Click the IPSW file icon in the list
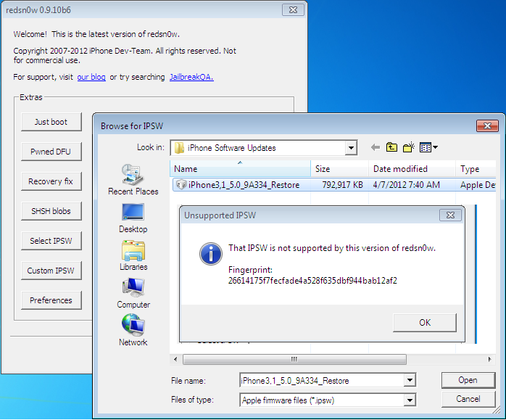Image resolution: width=506 pixels, height=420 pixels. click(x=181, y=185)
